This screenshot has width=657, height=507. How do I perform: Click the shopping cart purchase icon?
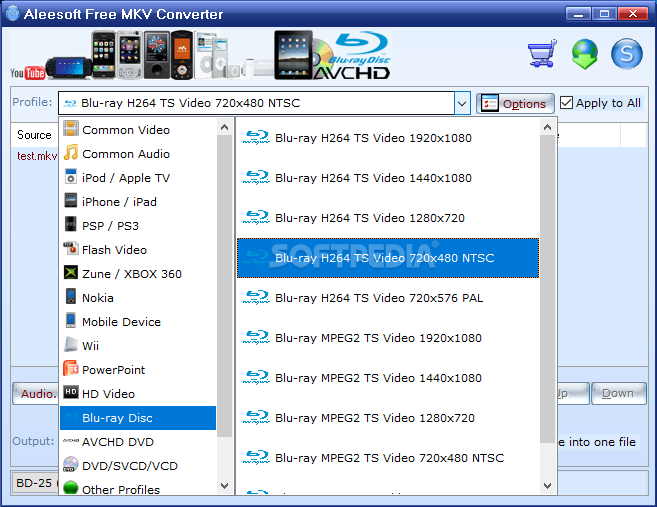542,54
